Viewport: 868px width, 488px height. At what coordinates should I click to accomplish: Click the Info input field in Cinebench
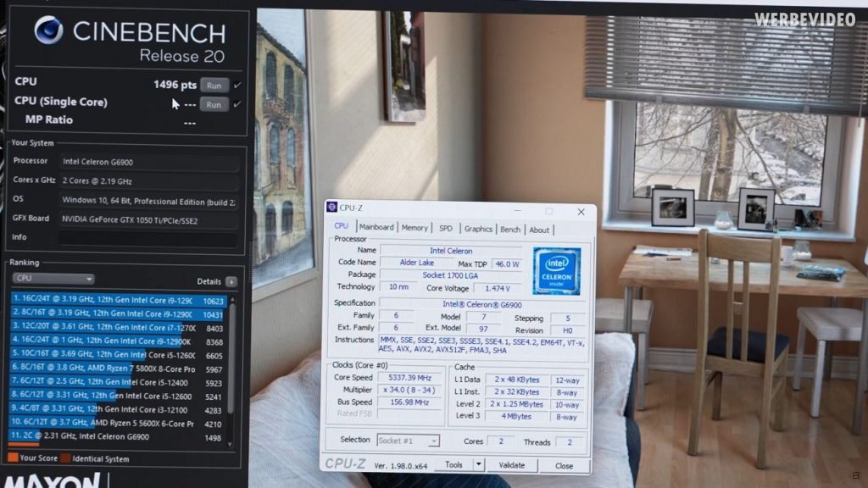pyautogui.click(x=148, y=238)
